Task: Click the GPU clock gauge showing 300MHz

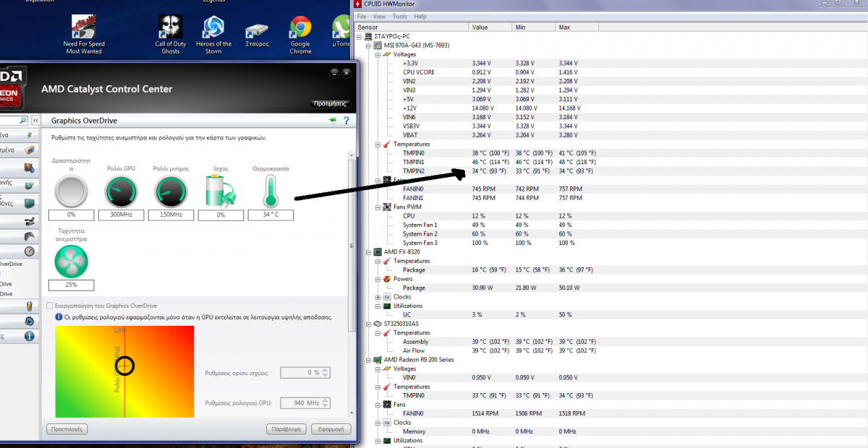Action: [x=120, y=192]
